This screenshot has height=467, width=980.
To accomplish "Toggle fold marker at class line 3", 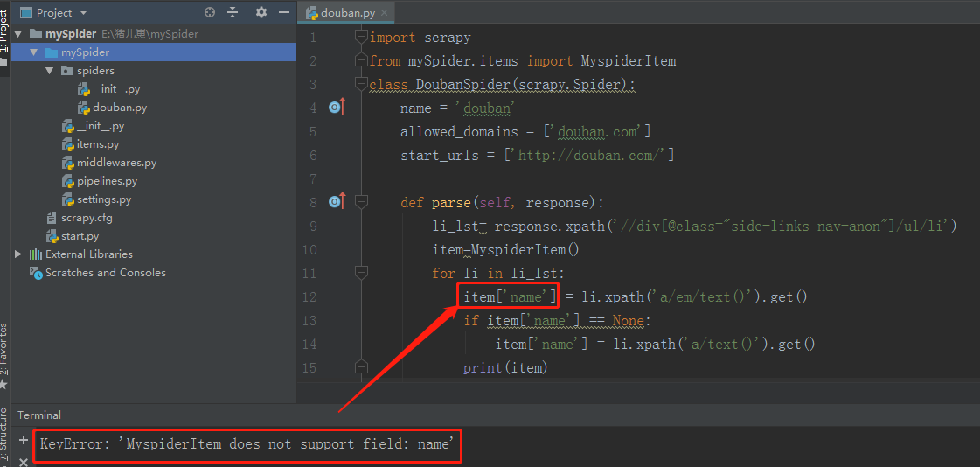I will pyautogui.click(x=361, y=85).
